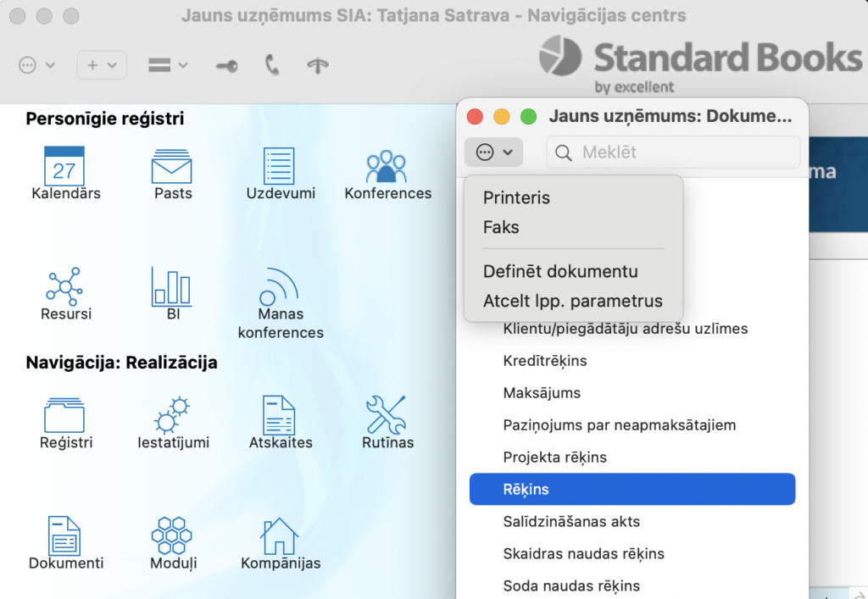Image resolution: width=868 pixels, height=599 pixels.
Task: Choose Atcelt lpp. parametrus menu entry
Action: tap(572, 301)
